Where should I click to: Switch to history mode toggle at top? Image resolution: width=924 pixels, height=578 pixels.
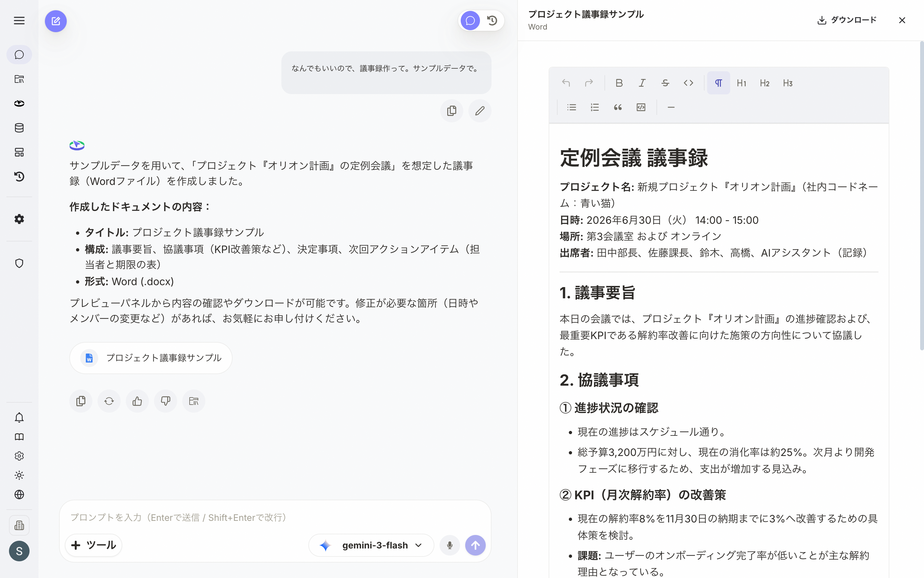pyautogui.click(x=492, y=21)
